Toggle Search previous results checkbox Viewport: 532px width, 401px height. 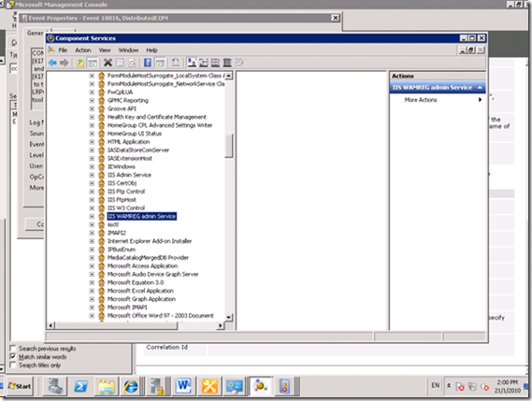pos(13,349)
